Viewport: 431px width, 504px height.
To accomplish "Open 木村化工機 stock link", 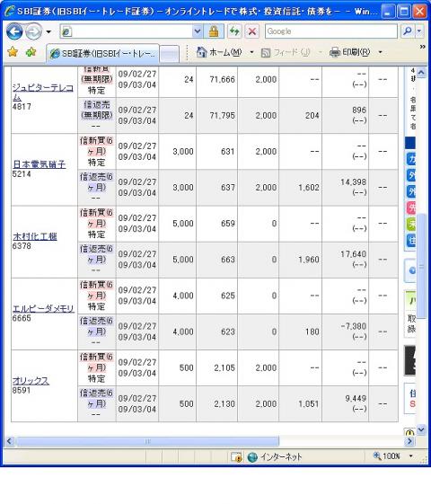I will tap(35, 236).
